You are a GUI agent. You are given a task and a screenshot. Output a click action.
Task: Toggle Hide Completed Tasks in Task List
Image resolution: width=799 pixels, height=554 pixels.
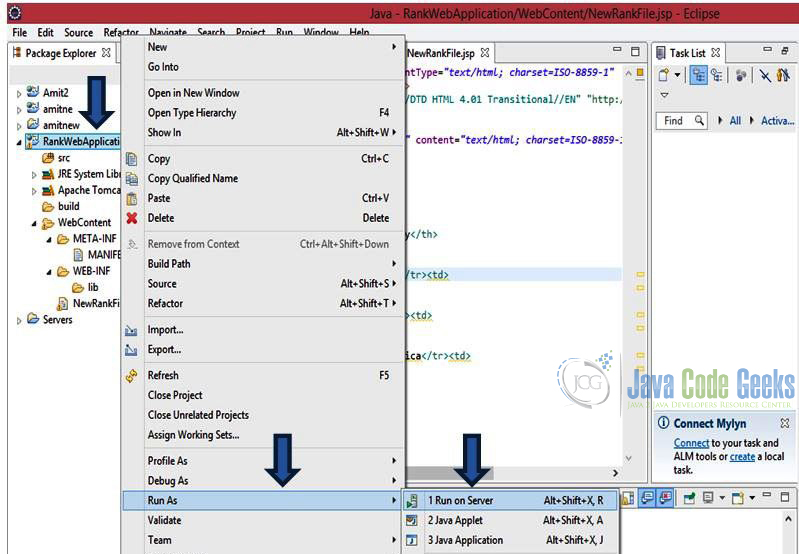coord(765,75)
